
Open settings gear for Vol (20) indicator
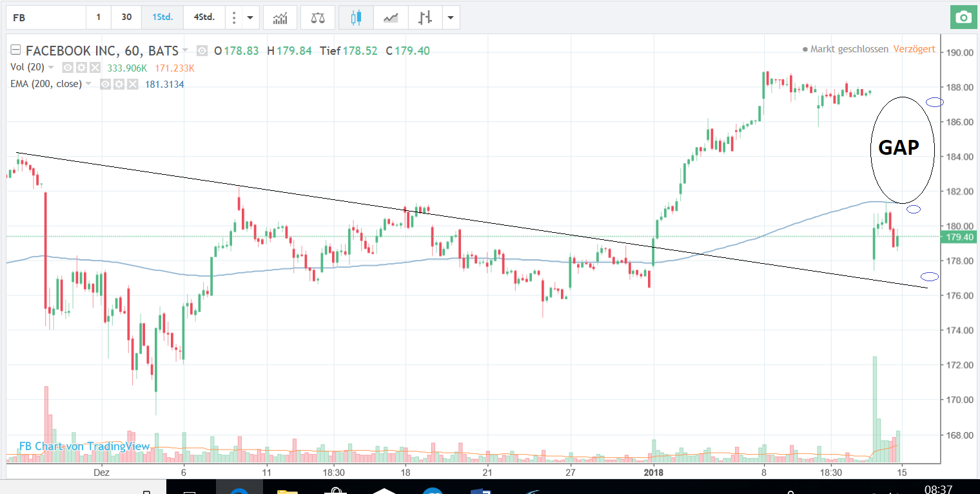tap(81, 68)
